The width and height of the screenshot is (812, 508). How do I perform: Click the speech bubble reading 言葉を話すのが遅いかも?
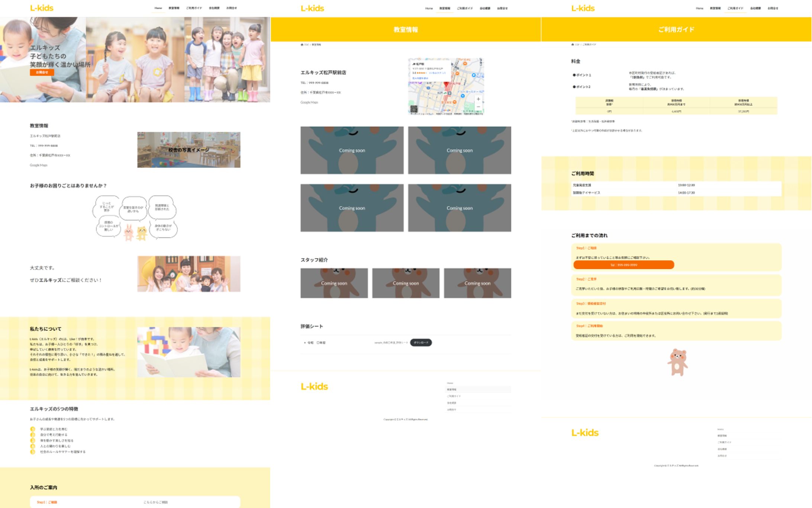click(x=133, y=209)
